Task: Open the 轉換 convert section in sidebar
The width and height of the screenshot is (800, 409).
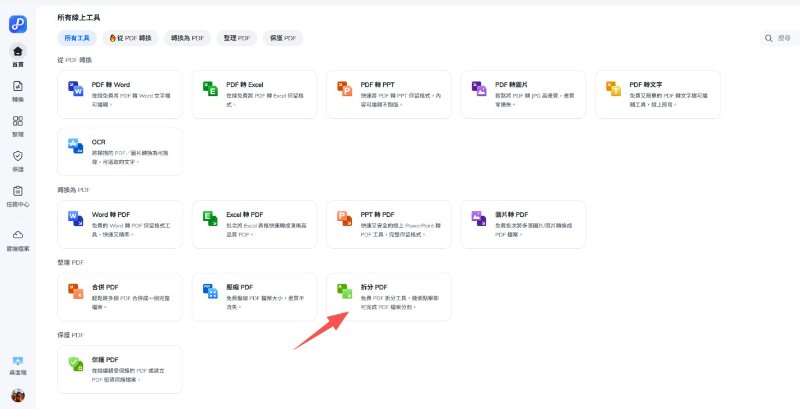Action: tap(18, 91)
